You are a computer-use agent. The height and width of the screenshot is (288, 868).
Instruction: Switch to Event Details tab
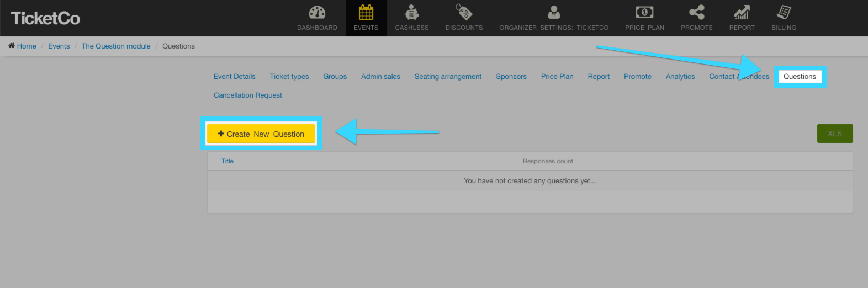click(235, 77)
